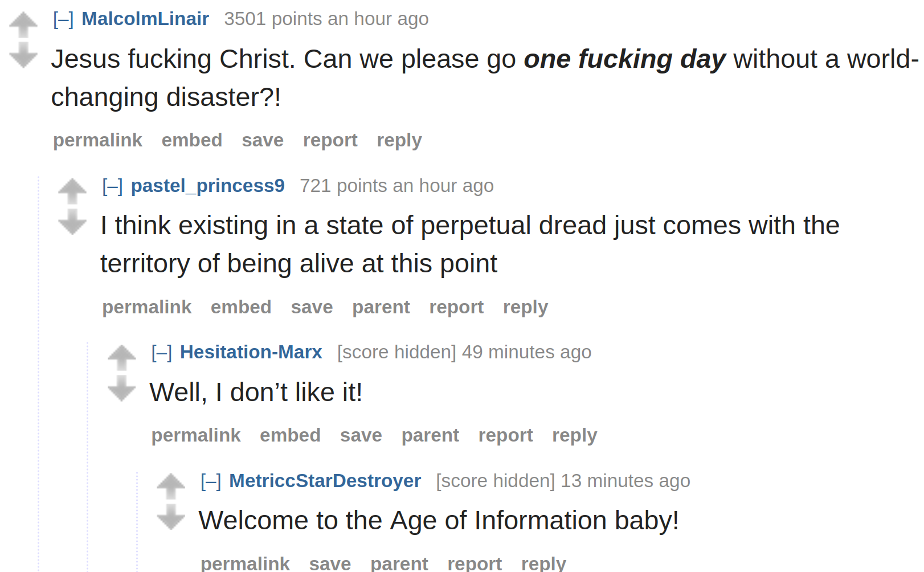Screen dimensions: 924x572
Task: Open permalink of MetriccStarDestroyer's comment
Action: [245, 563]
